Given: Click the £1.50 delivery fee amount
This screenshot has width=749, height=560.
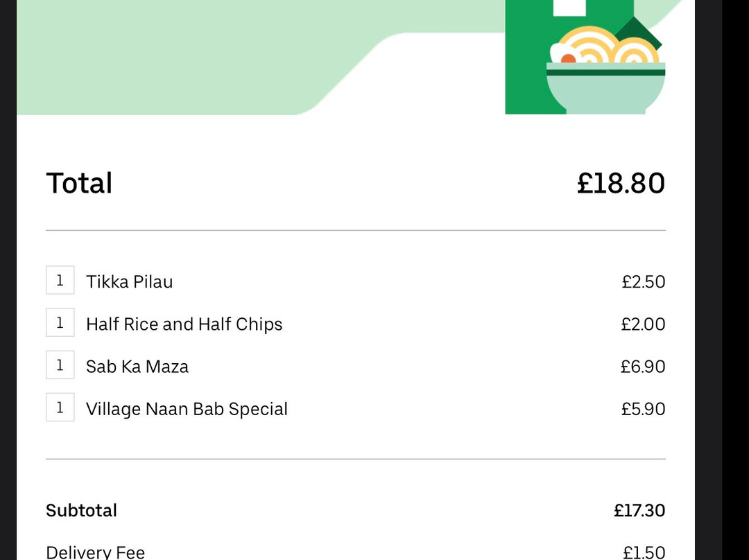Looking at the screenshot, I should pyautogui.click(x=644, y=552).
